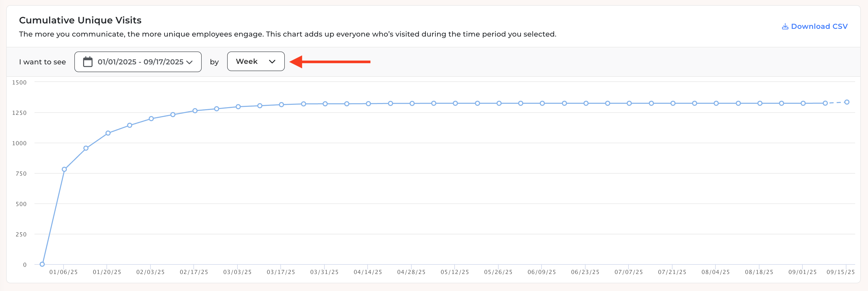The width and height of the screenshot is (868, 291).
Task: Click the chevron in the Week selector
Action: pyautogui.click(x=272, y=62)
